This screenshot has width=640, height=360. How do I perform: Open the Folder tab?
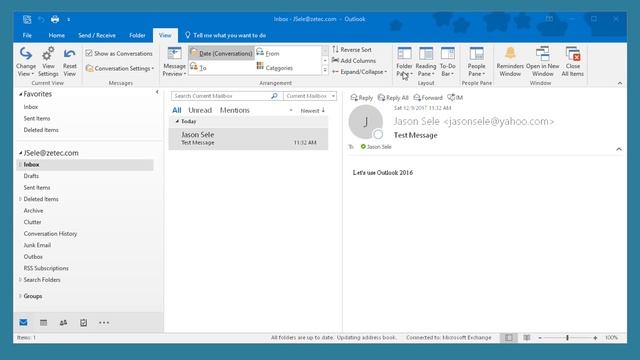137,36
